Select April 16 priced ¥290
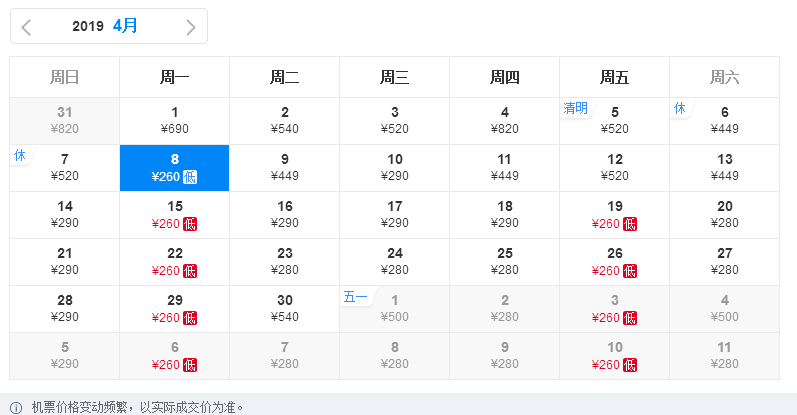 pyautogui.click(x=285, y=215)
